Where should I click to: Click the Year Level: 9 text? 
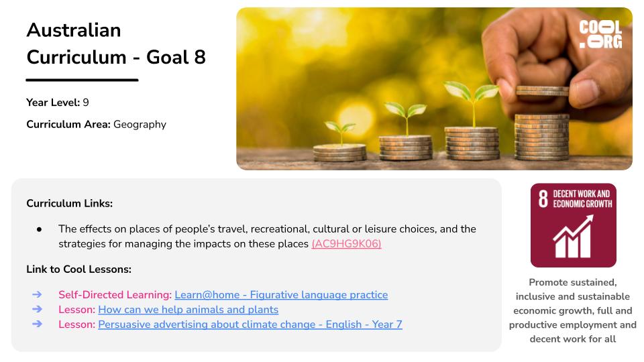(58, 103)
